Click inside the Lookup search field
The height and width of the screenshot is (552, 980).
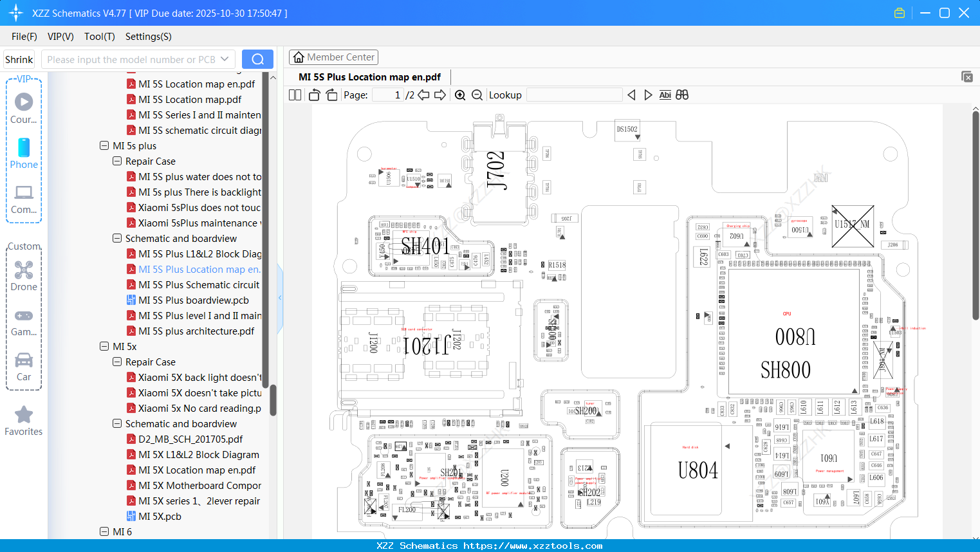pyautogui.click(x=575, y=95)
